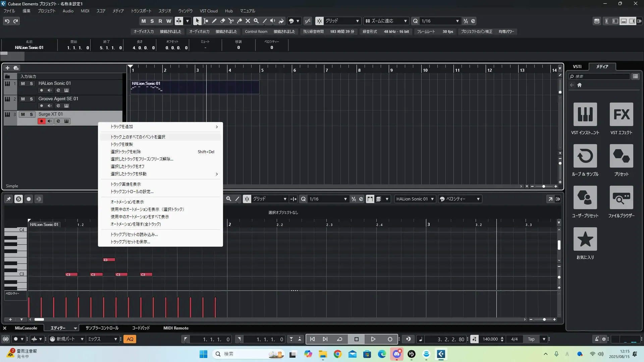Switch to the MixConsole tab
This screenshot has height=362, width=644.
26,328
